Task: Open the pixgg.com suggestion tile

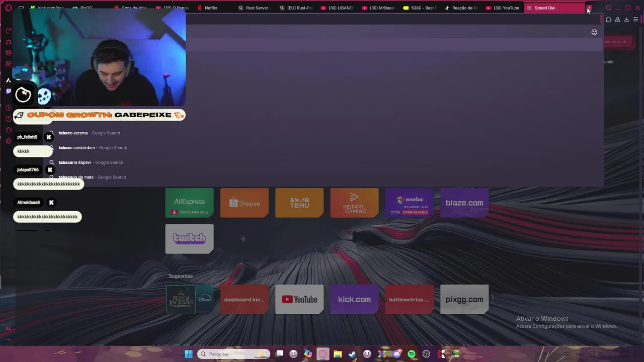Action: [464, 299]
